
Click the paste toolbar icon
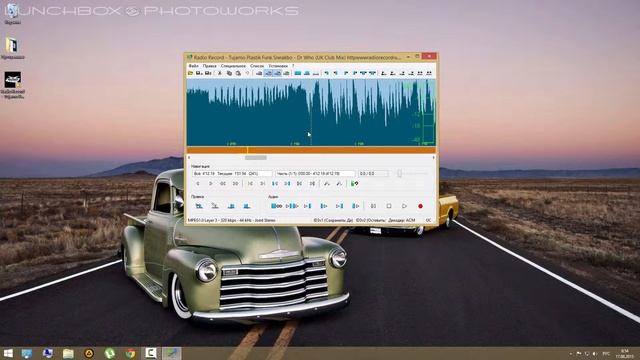point(238,73)
